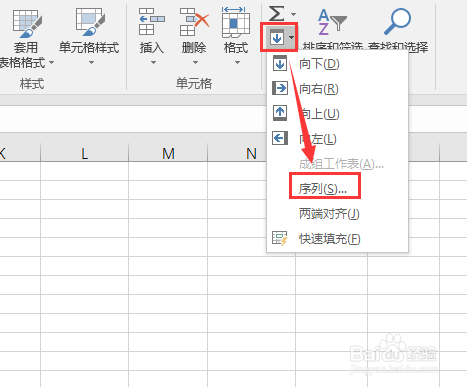Click the Format cells icon
Viewport: 467px width, 387px height.
click(x=236, y=22)
